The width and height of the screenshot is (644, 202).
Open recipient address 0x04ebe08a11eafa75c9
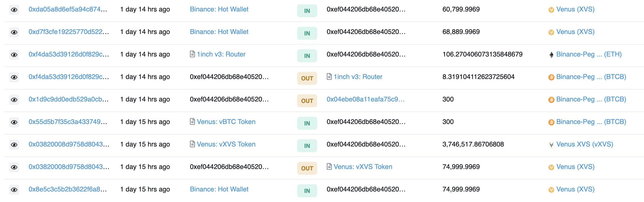365,99
